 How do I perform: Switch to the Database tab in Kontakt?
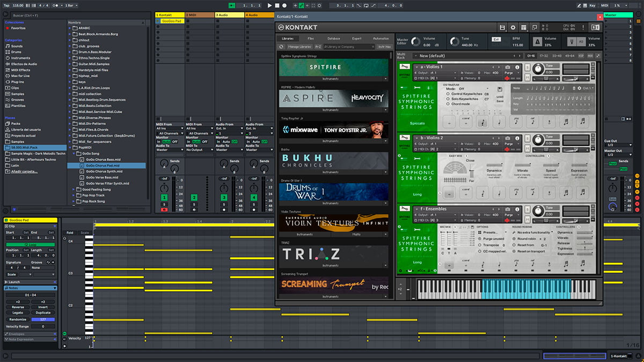coord(334,39)
